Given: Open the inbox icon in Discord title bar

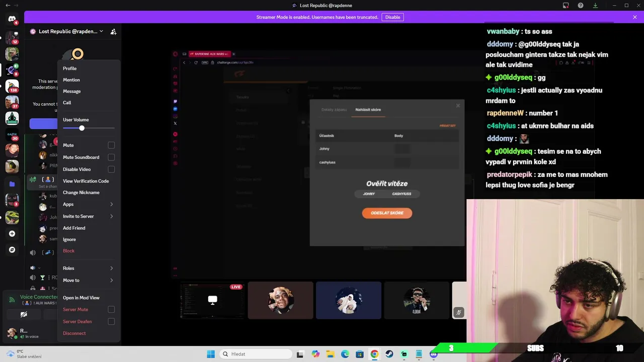Looking at the screenshot, I should point(566,6).
